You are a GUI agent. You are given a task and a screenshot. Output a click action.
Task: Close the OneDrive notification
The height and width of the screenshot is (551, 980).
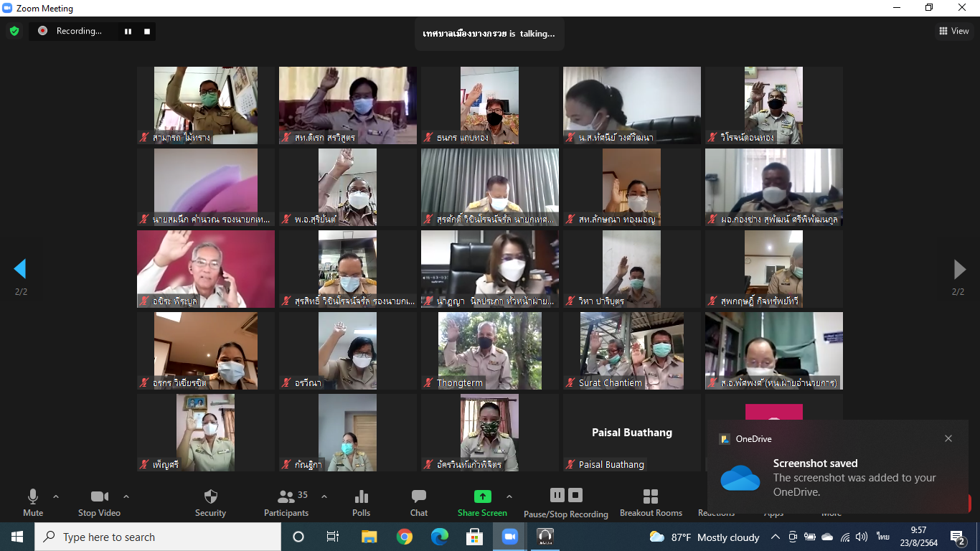(x=948, y=438)
